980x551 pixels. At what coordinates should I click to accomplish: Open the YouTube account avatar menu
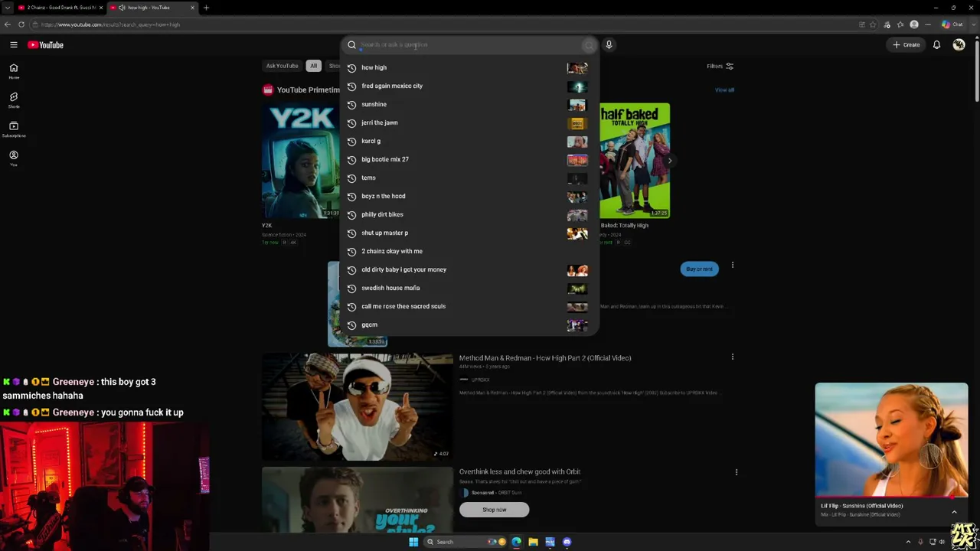959,45
